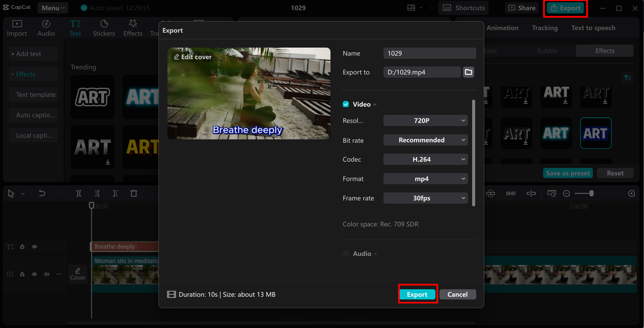Select the Bubble sub-tab
The image size is (644, 328).
pos(547,51)
